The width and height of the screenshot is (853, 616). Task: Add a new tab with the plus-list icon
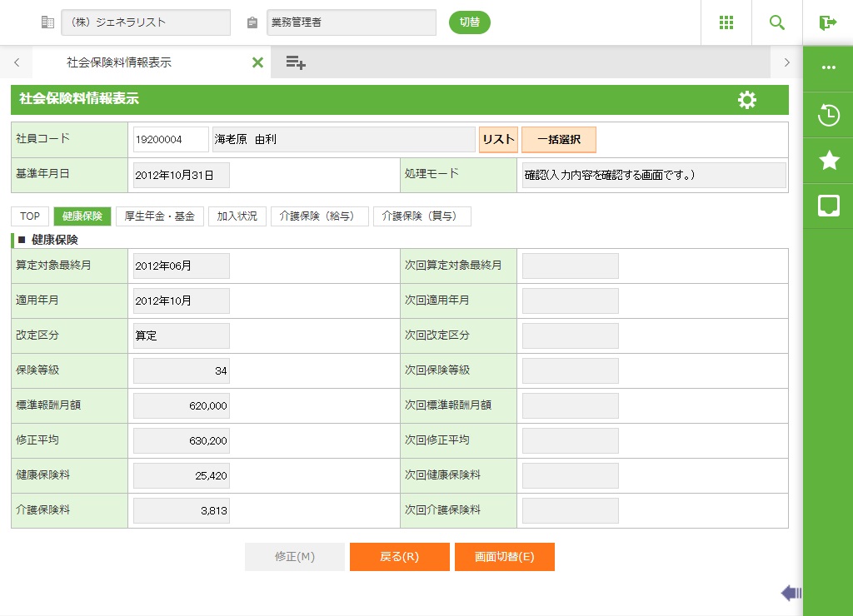[296, 62]
